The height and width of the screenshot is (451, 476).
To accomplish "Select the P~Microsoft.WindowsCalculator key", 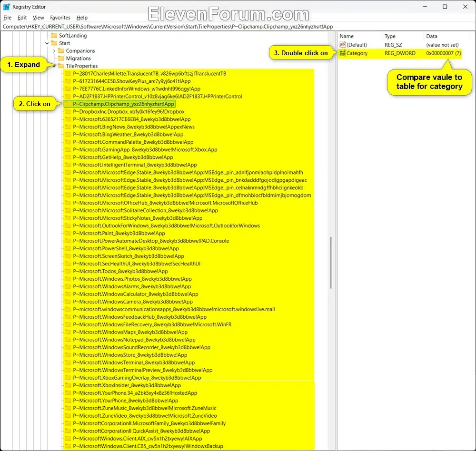I will (135, 294).
